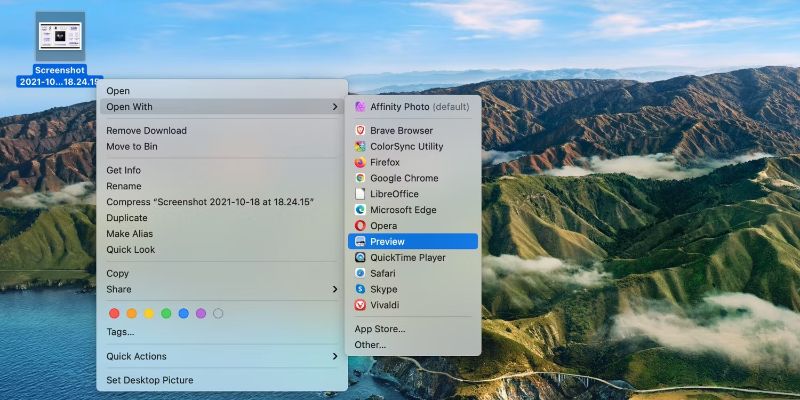Click the Vivaldi icon
The image size is (800, 400).
[360, 305]
